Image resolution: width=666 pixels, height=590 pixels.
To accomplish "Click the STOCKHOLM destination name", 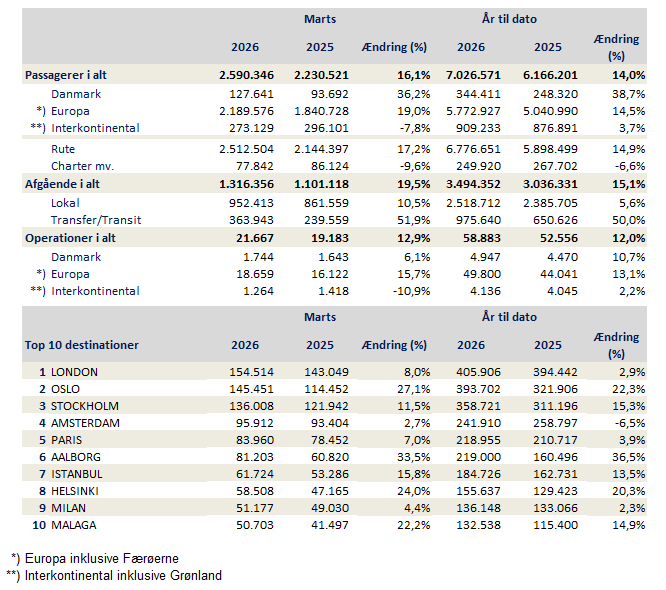I will [85, 406].
